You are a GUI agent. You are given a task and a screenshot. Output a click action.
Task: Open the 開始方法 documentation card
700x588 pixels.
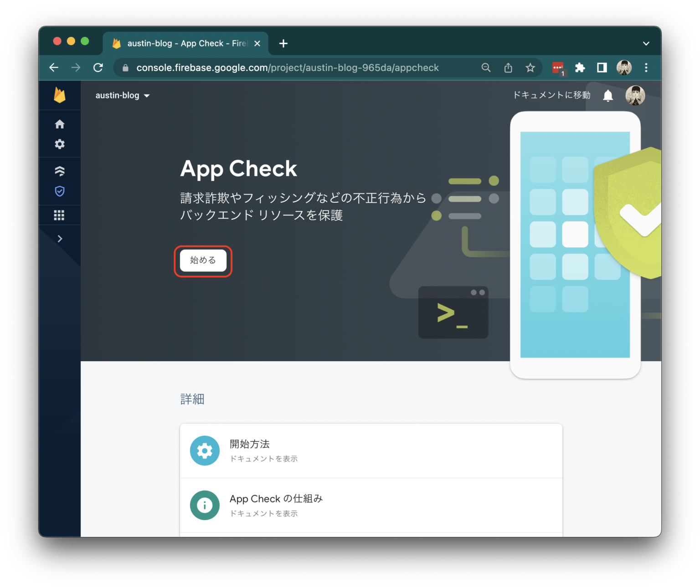[371, 451]
